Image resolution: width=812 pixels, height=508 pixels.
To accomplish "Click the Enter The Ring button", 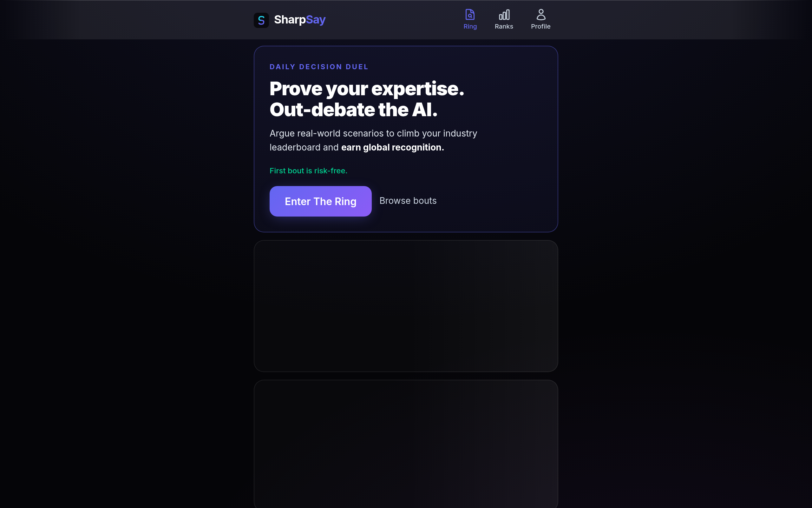I will coord(320,201).
